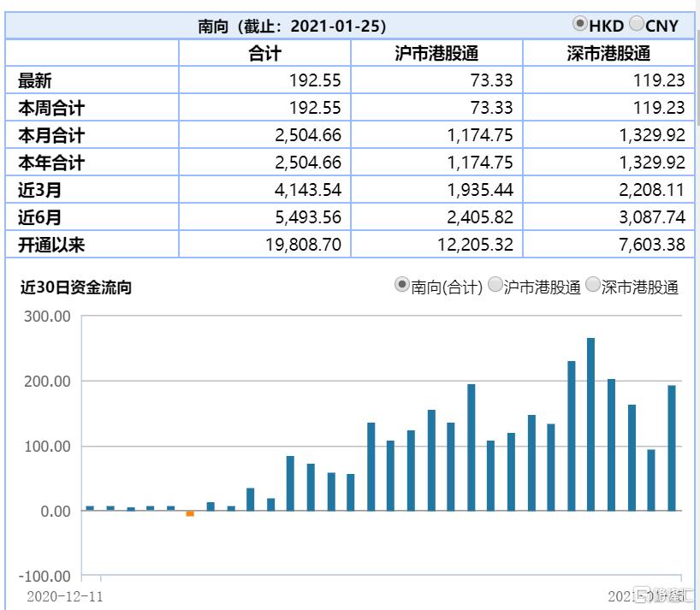Click the 南向 table title header
700x610 pixels.
[x=292, y=27]
